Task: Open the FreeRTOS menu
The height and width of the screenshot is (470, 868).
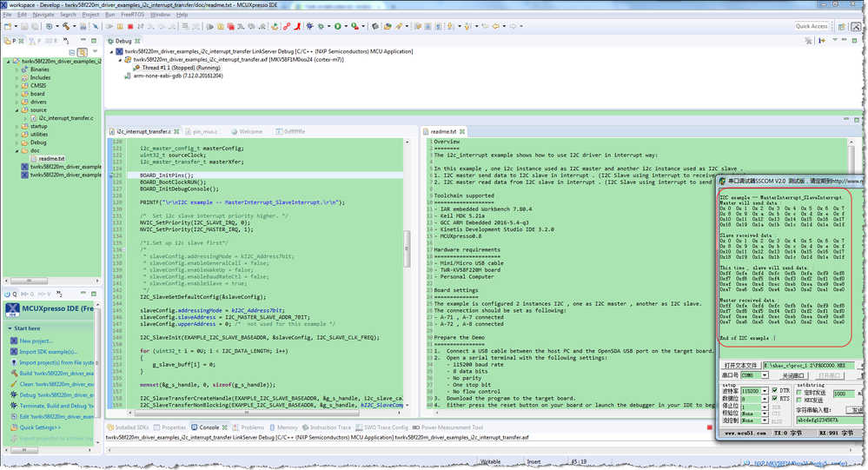Action: pos(132,15)
